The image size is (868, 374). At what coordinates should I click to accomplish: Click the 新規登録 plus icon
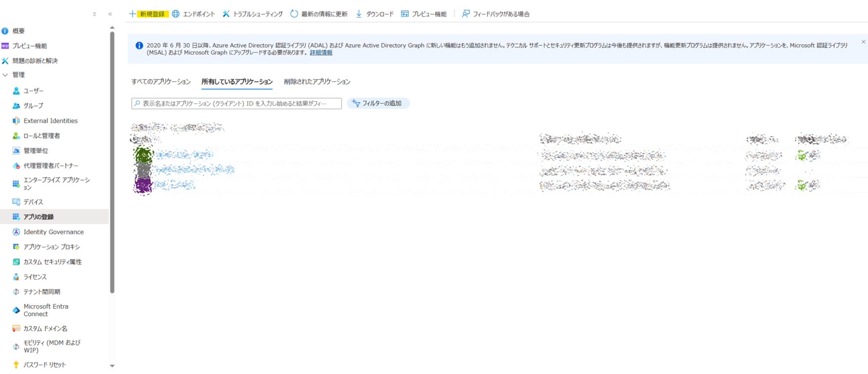[132, 14]
